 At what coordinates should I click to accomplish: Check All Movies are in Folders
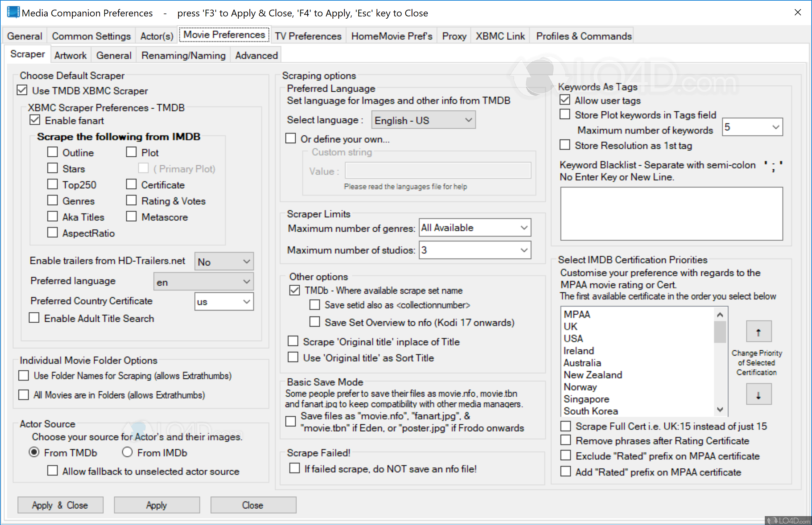[x=23, y=395]
